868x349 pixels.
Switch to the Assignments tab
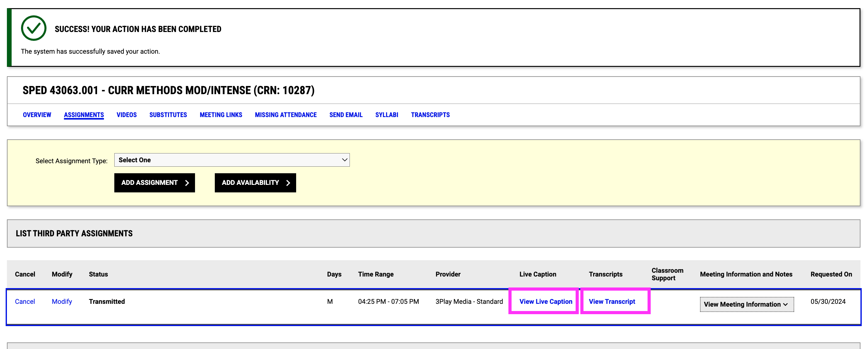[x=84, y=115]
